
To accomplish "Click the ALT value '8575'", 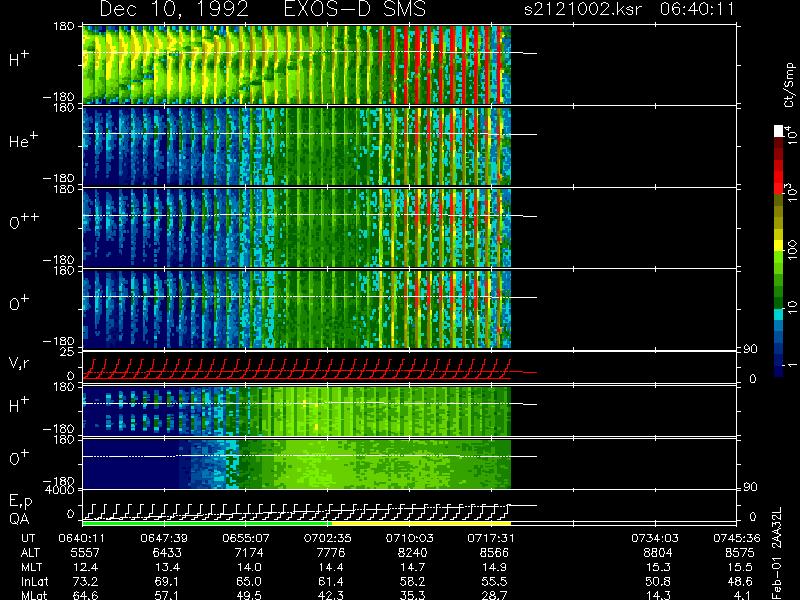I will point(740,553).
